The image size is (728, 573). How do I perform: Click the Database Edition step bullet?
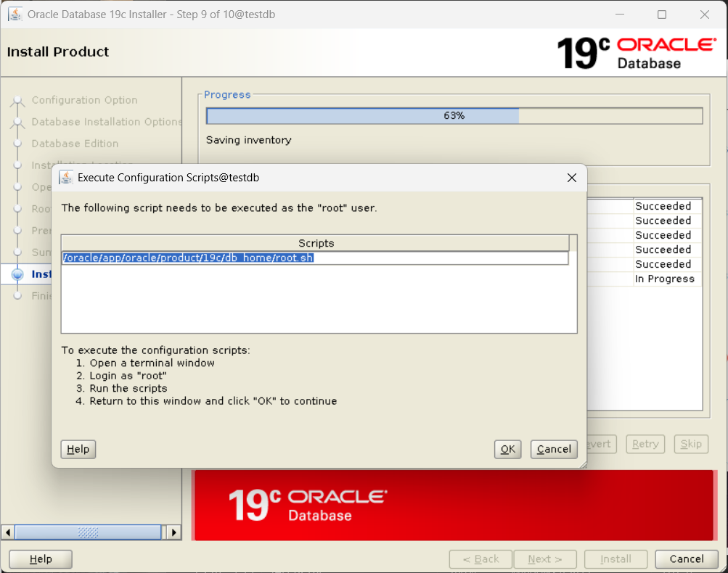point(17,144)
